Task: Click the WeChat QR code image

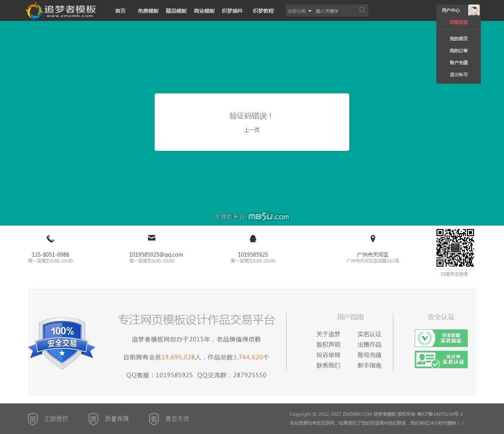Action: click(455, 248)
